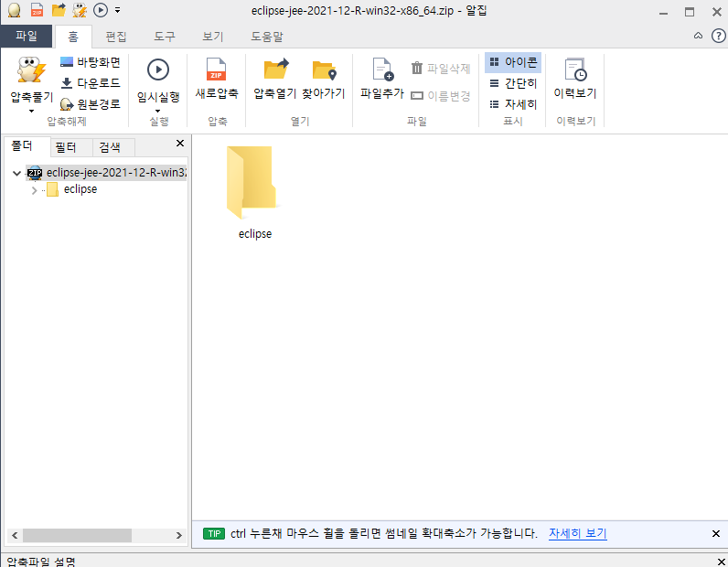Click right arrow of tree horizontal scrollbar
This screenshot has height=567, width=728.
[179, 535]
